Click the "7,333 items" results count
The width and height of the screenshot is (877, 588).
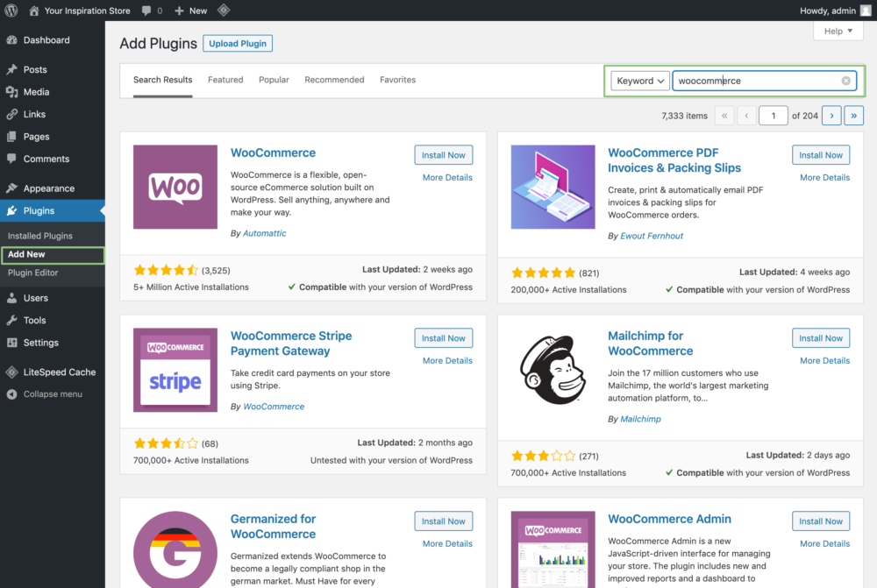[x=684, y=116]
